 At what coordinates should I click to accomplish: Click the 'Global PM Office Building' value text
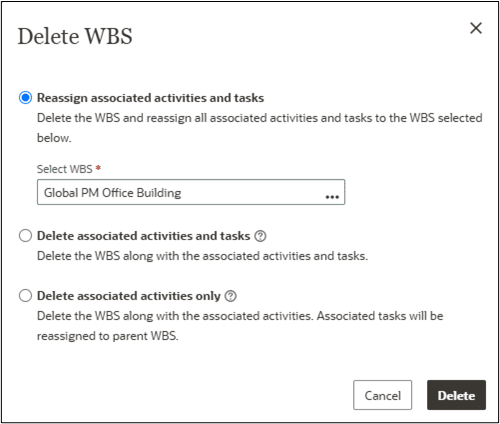(x=113, y=193)
